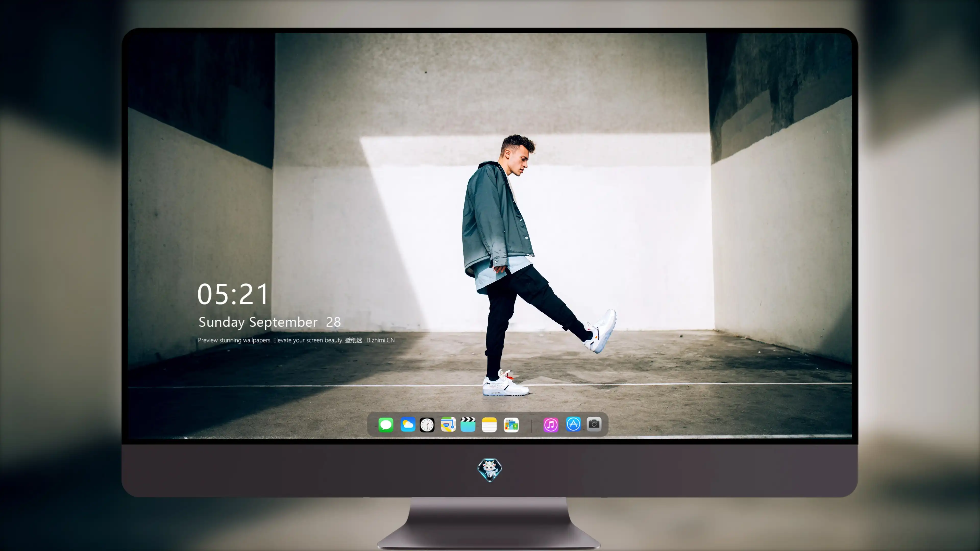Image resolution: width=980 pixels, height=551 pixels.
Task: Click the 05:21 clock display
Action: tap(233, 294)
